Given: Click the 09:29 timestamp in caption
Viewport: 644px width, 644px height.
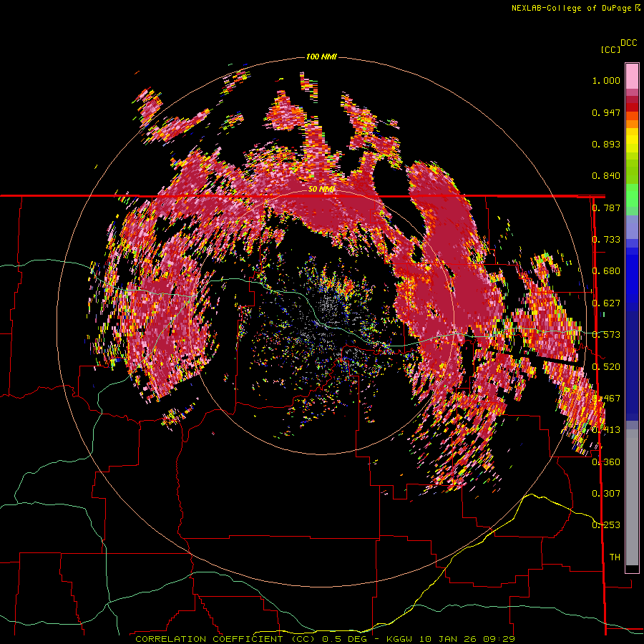Looking at the screenshot, I should click(x=500, y=639).
